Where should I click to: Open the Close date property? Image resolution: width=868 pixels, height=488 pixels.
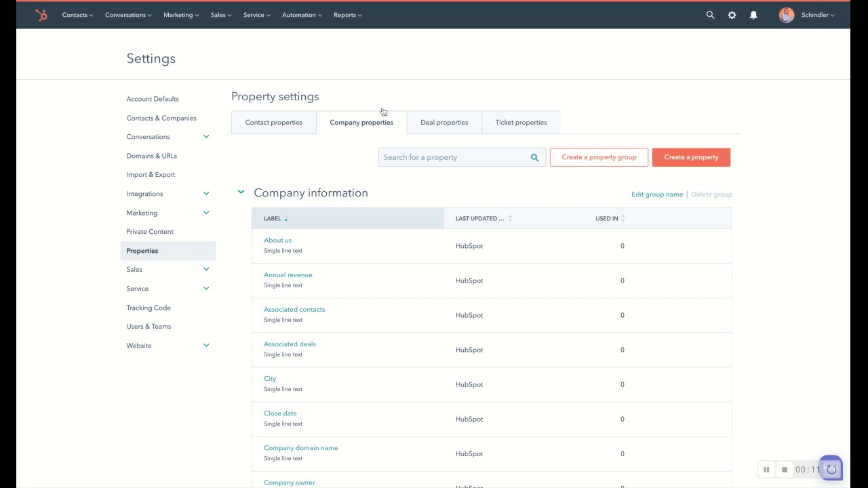pos(280,413)
